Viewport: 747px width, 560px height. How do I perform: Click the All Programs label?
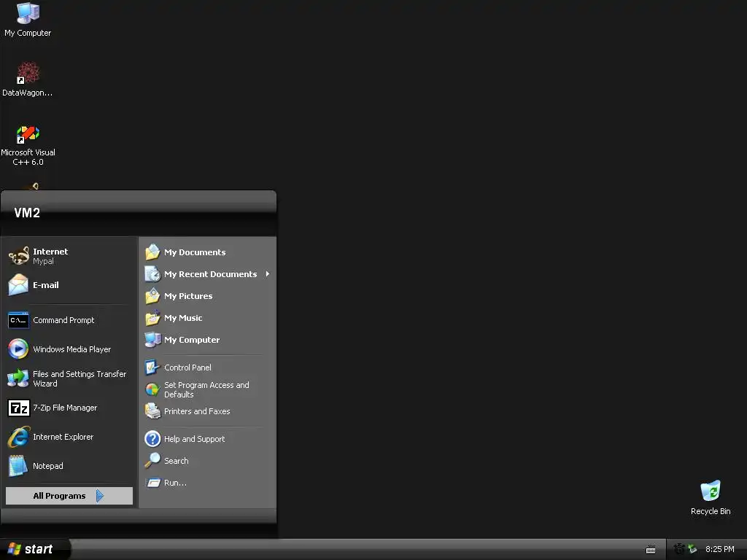point(59,496)
